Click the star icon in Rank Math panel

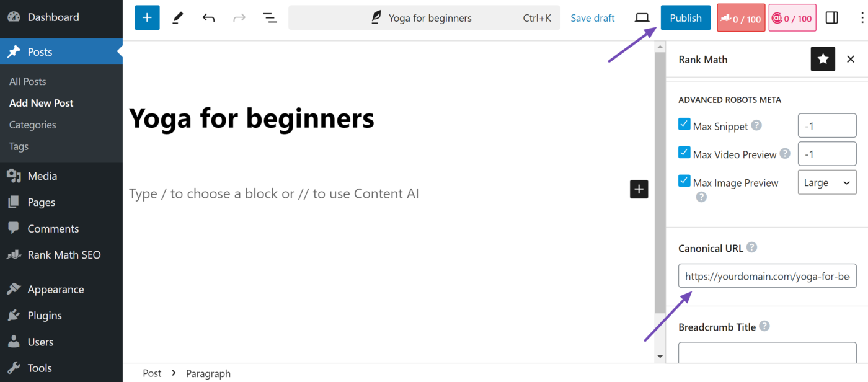[823, 59]
